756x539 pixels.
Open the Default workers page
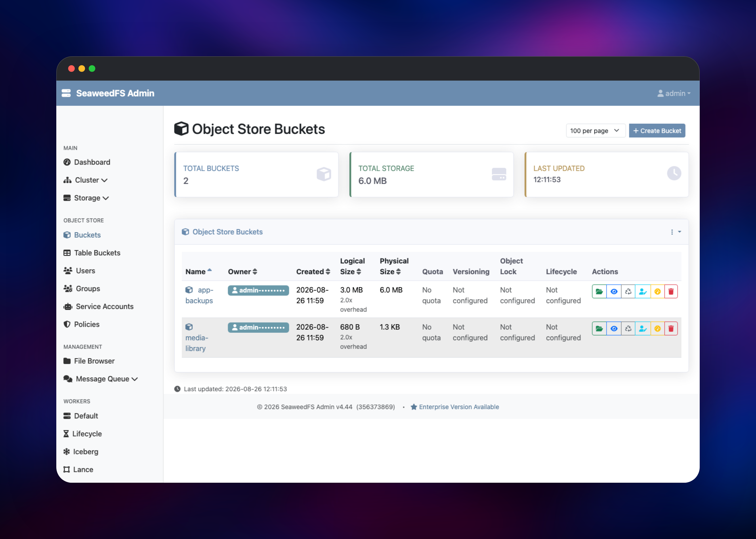pos(81,415)
